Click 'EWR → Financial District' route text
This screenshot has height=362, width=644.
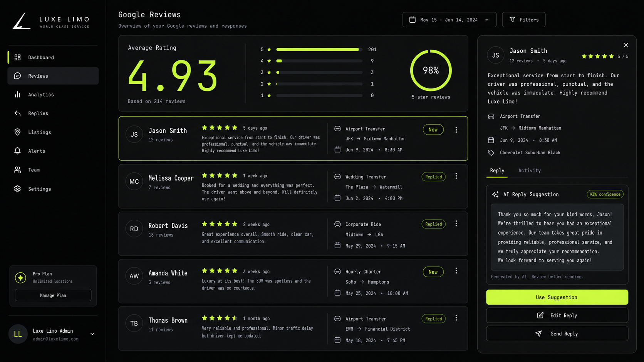pyautogui.click(x=378, y=329)
